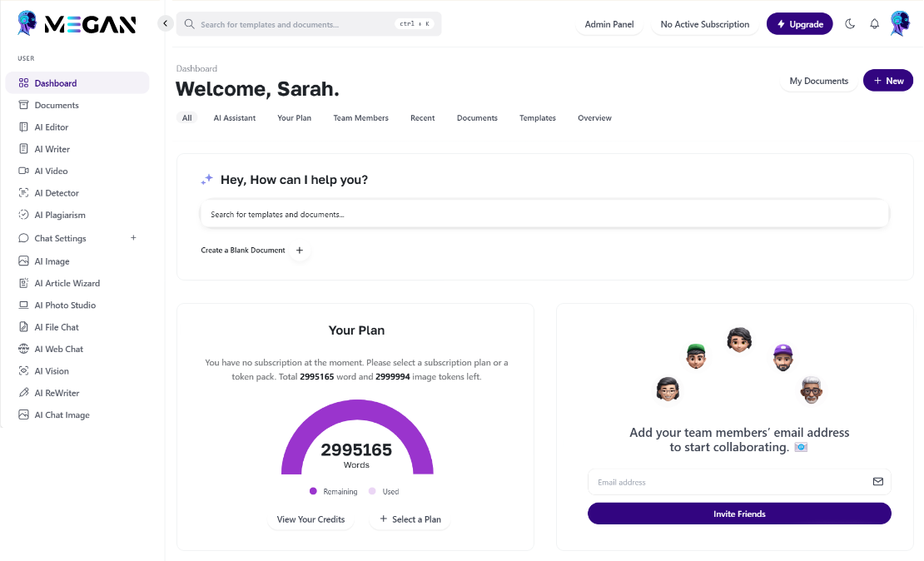Click the Dashboard grid icon in sidebar
The width and height of the screenshot is (924, 561).
(23, 83)
